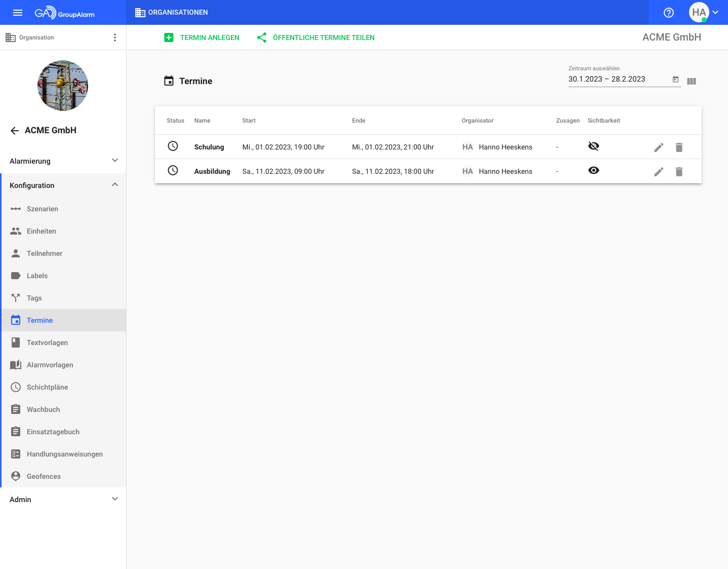This screenshot has height=569, width=728.
Task: Delete the Ausbildung appointment
Action: [x=679, y=172]
